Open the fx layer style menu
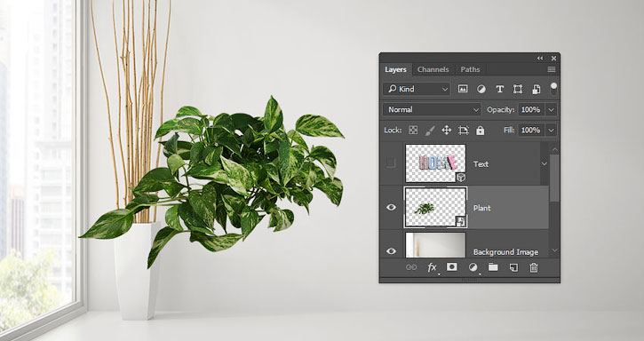Screen dimensions: 644x341 [x=432, y=267]
